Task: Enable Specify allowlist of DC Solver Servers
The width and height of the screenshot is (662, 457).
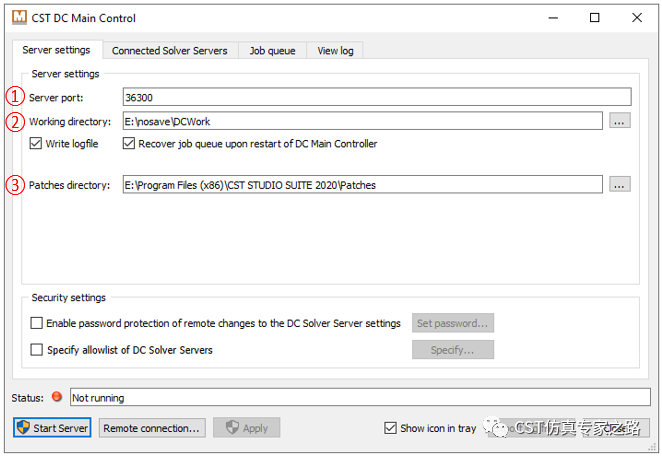Action: (x=37, y=350)
